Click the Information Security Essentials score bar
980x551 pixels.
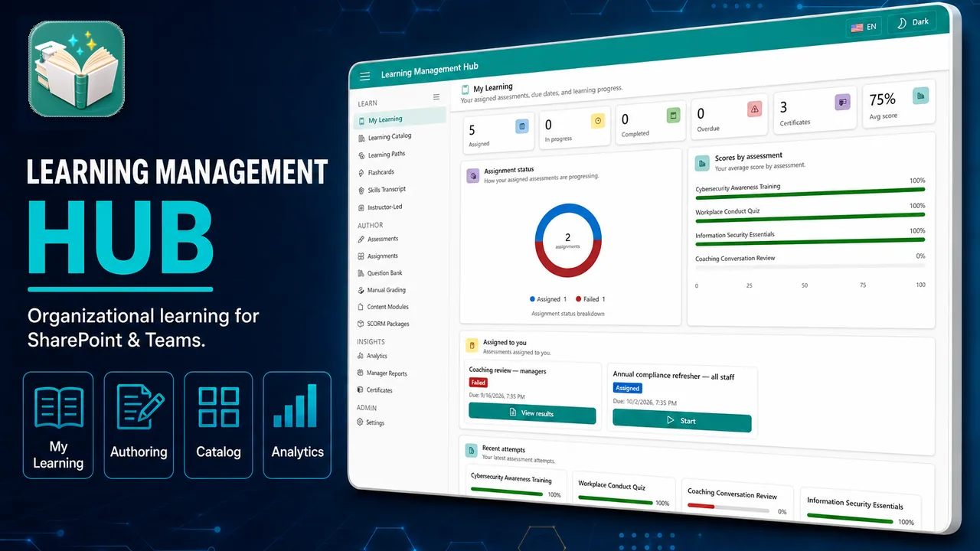point(810,243)
